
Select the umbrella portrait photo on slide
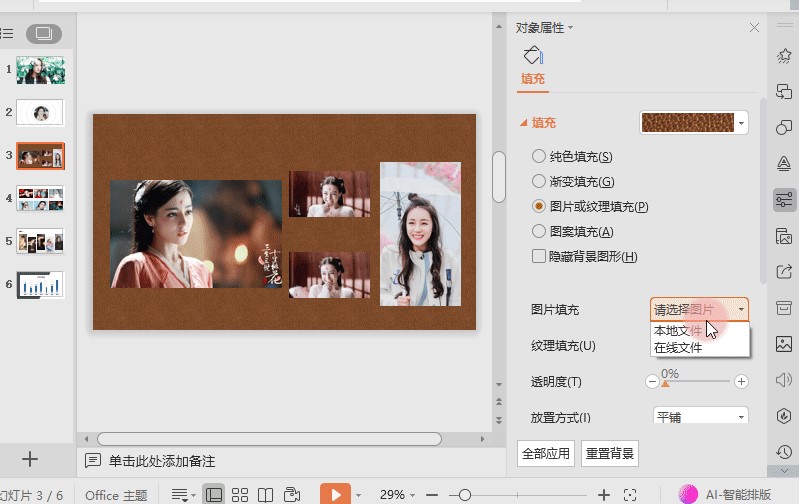point(420,234)
